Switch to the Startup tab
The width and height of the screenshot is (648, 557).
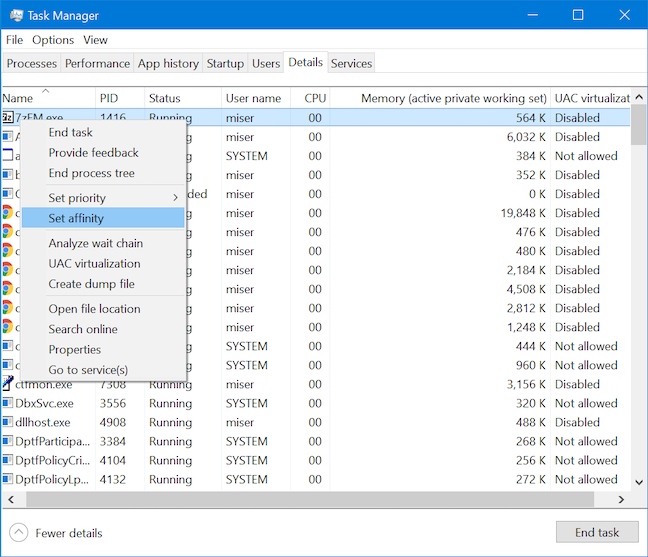(x=225, y=63)
